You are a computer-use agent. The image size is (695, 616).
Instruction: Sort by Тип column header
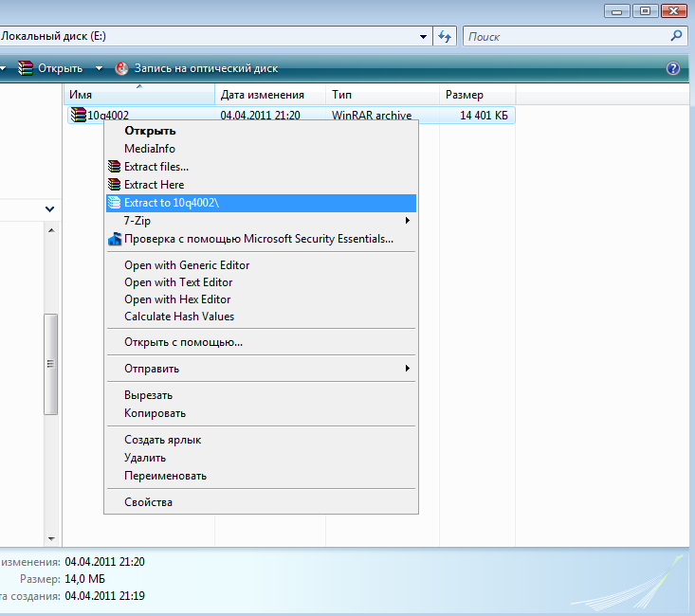[x=382, y=95]
